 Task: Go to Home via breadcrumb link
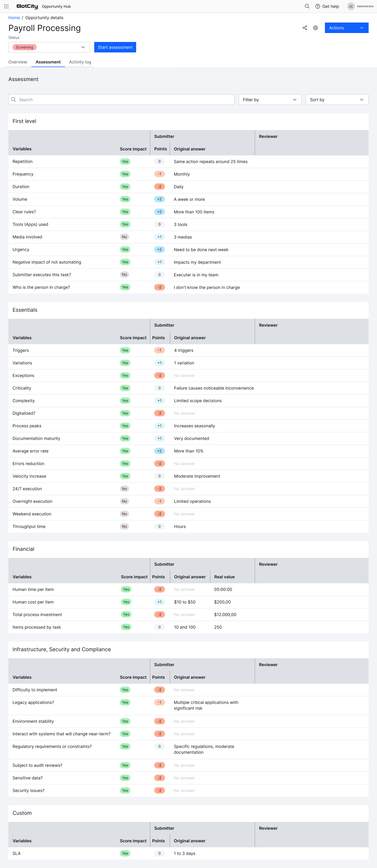14,18
